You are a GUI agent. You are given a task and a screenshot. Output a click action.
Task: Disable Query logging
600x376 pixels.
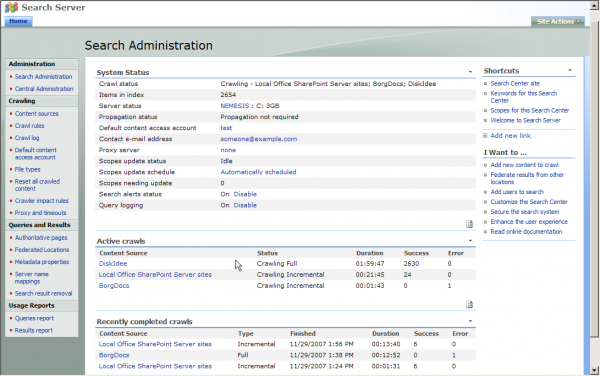click(x=245, y=205)
